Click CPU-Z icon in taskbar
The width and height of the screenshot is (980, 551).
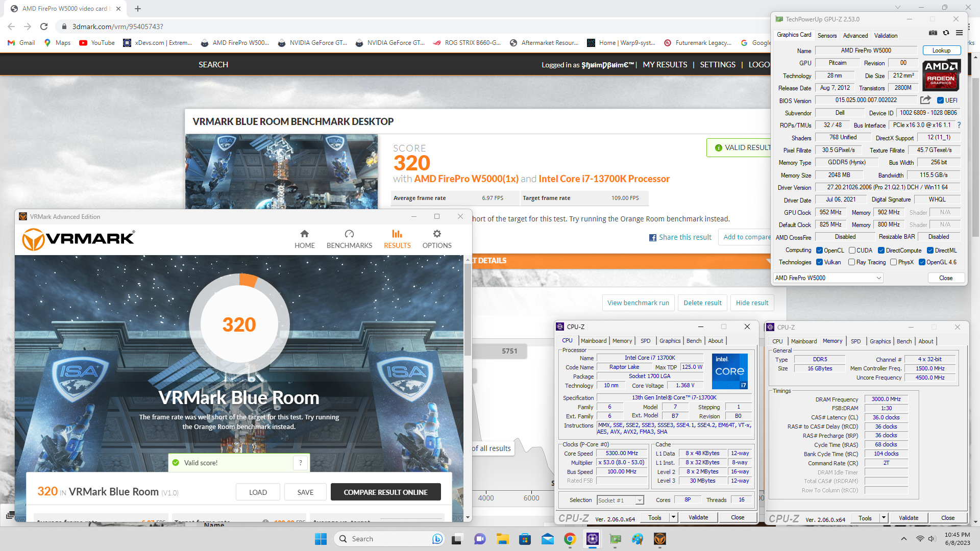tap(592, 539)
